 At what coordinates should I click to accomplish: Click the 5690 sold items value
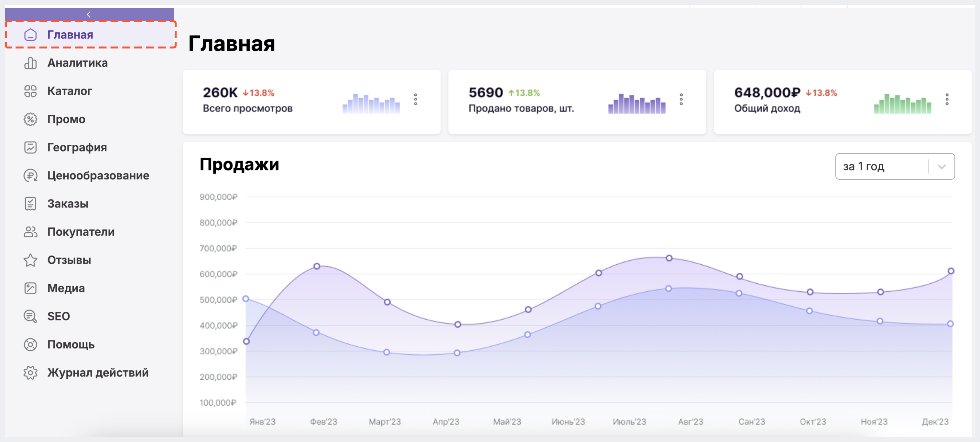point(485,92)
